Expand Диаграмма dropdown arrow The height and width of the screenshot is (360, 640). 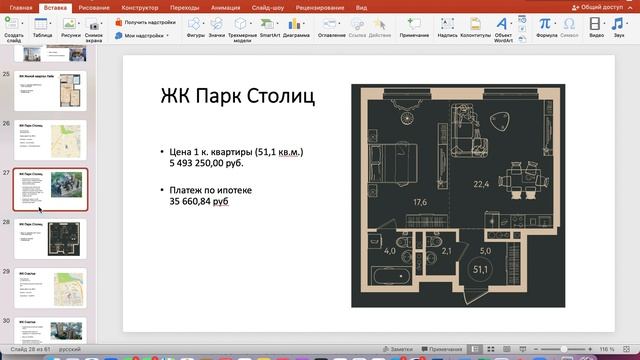click(x=304, y=23)
